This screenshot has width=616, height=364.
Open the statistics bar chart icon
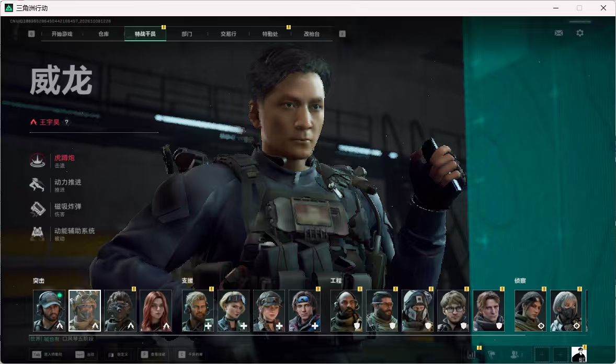click(x=472, y=355)
